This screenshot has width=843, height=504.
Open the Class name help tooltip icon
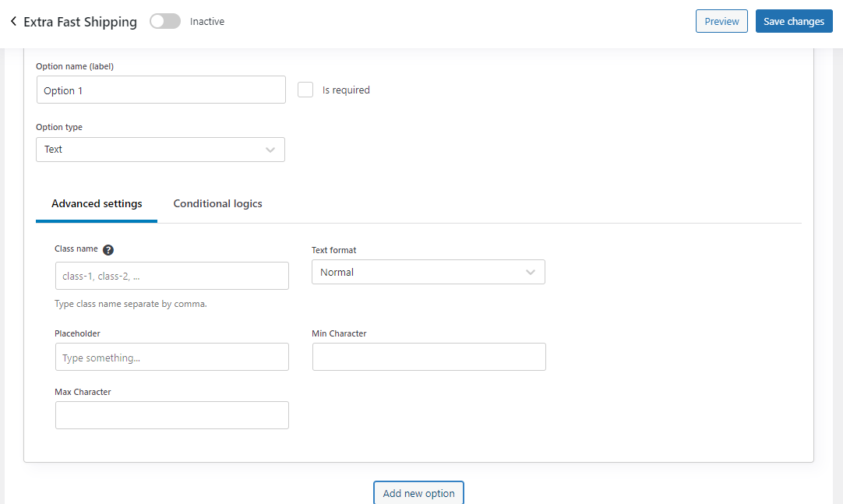point(108,250)
